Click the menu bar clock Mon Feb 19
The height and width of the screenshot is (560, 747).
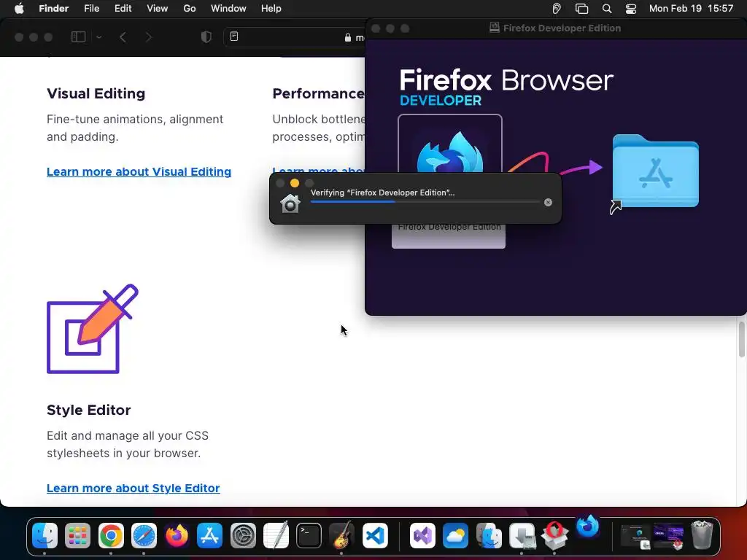[x=692, y=9]
